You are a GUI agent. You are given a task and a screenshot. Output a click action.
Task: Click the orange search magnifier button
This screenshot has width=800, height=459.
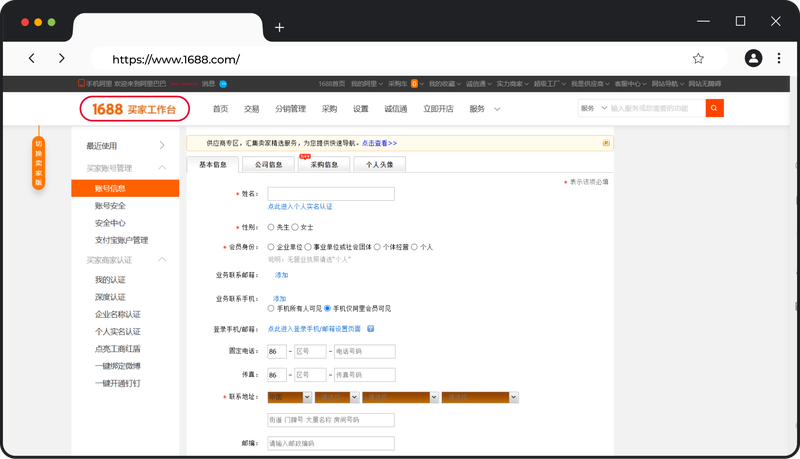click(x=714, y=108)
